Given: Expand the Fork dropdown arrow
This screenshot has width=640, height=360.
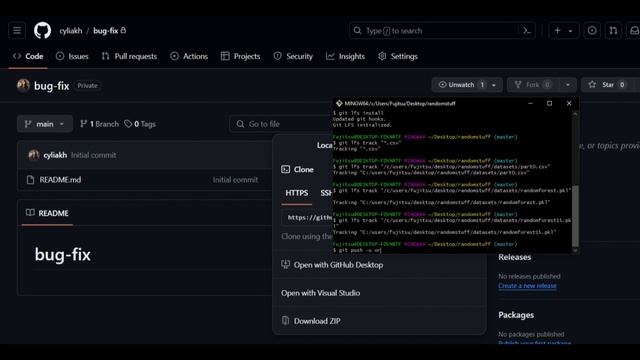Looking at the screenshot, I should [568, 85].
